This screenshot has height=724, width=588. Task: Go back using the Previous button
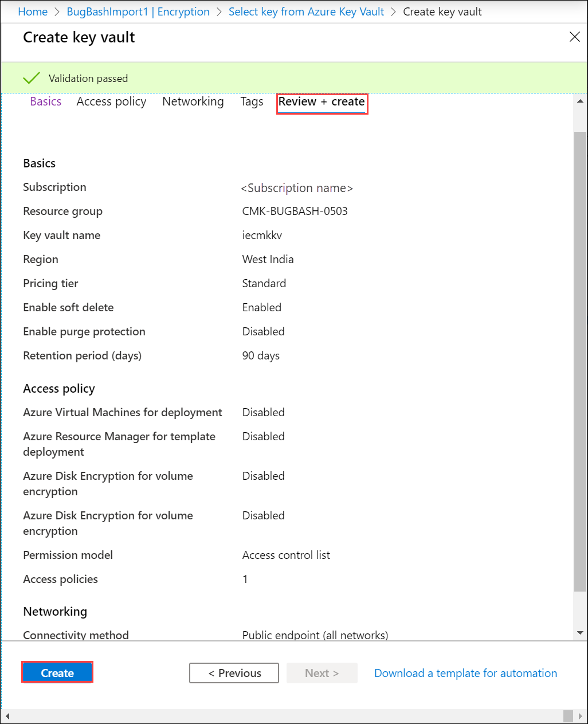pyautogui.click(x=234, y=673)
